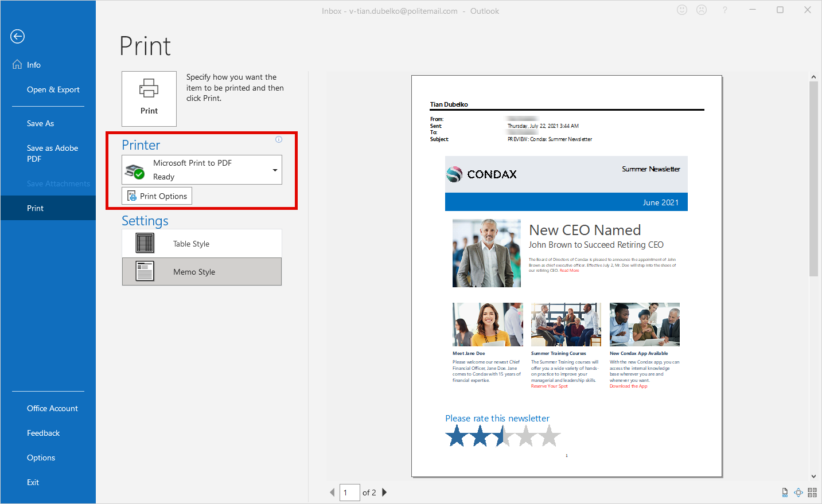Click the "Download the App" text in preview

[x=629, y=386]
